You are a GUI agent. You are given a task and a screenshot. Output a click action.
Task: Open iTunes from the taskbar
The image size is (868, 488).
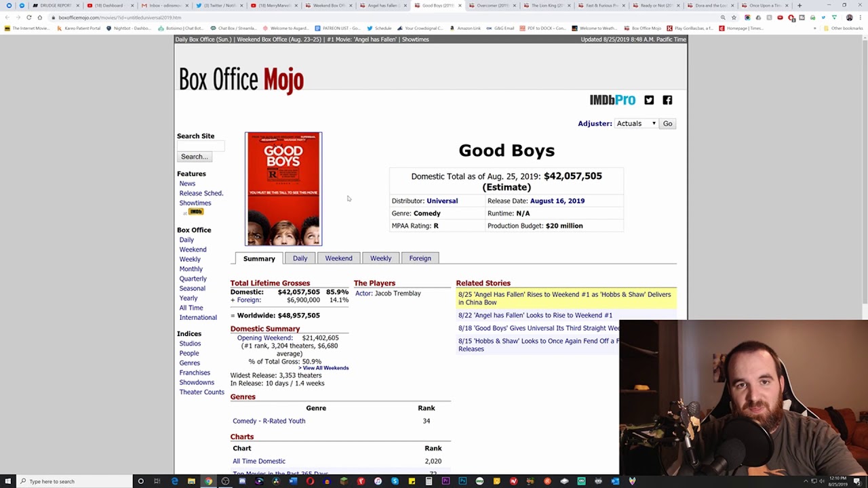pos(378,481)
